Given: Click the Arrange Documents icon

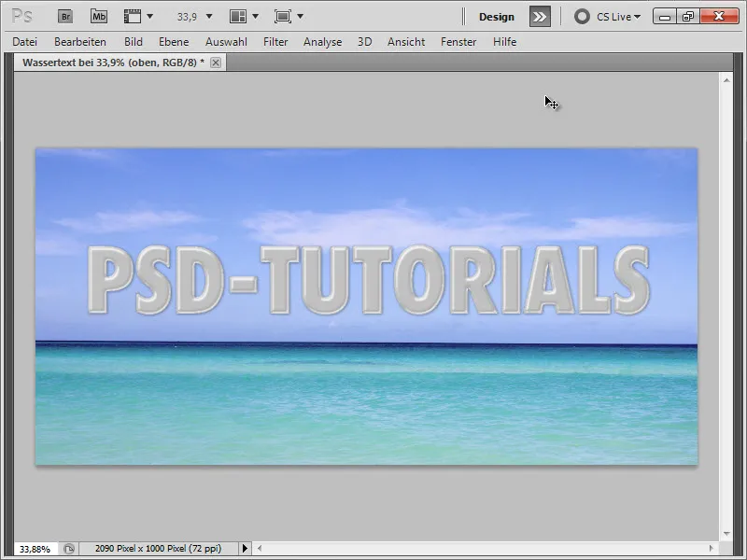Looking at the screenshot, I should click(x=238, y=17).
